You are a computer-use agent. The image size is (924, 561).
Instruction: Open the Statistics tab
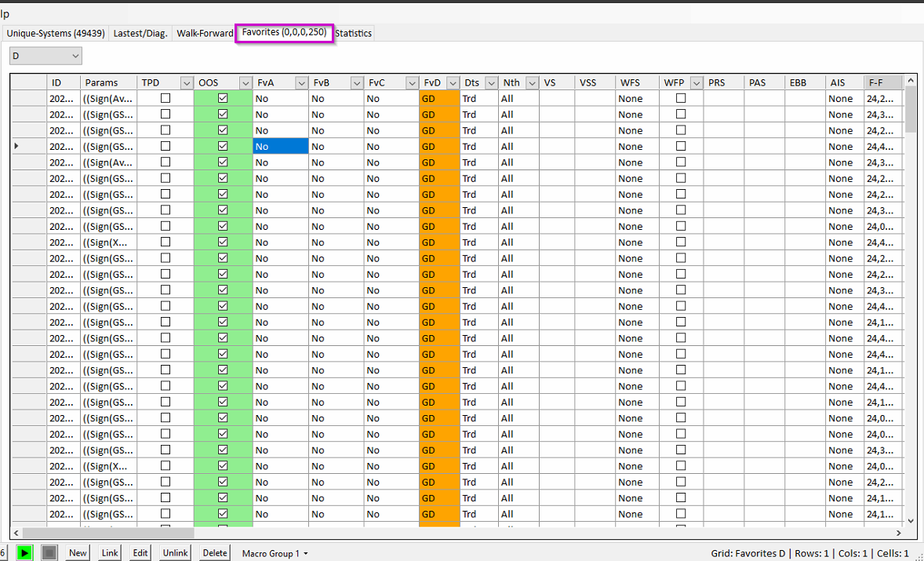point(354,33)
